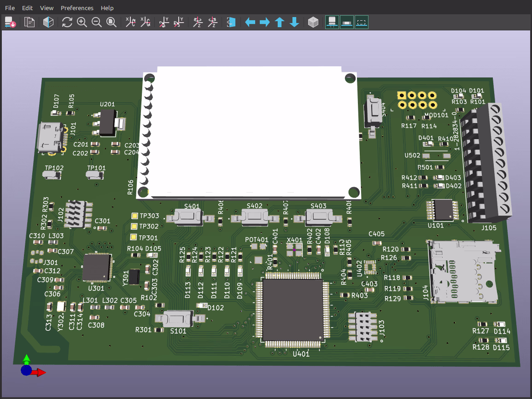Zoom to fit the board in view
Screen dimensions: 532x399
[x=111, y=22]
